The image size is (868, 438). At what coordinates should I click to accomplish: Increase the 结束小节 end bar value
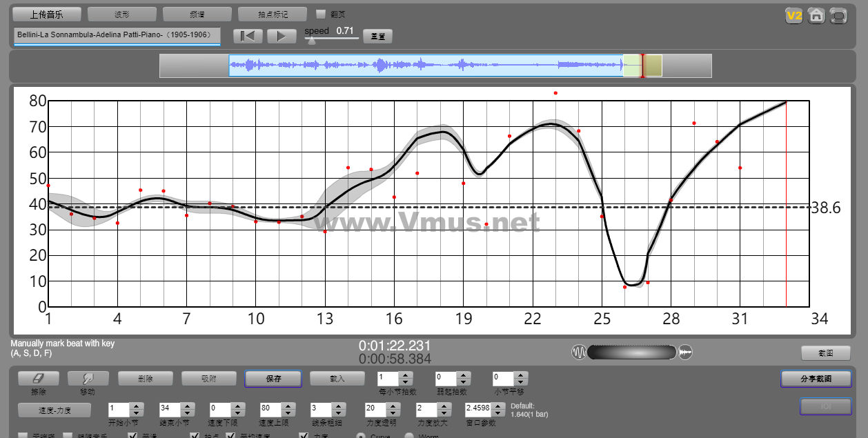tap(187, 405)
